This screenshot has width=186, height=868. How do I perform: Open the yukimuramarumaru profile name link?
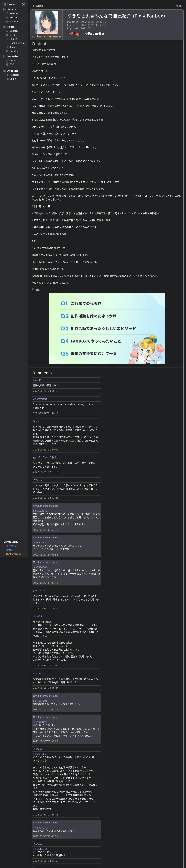pyautogui.click(x=46, y=36)
